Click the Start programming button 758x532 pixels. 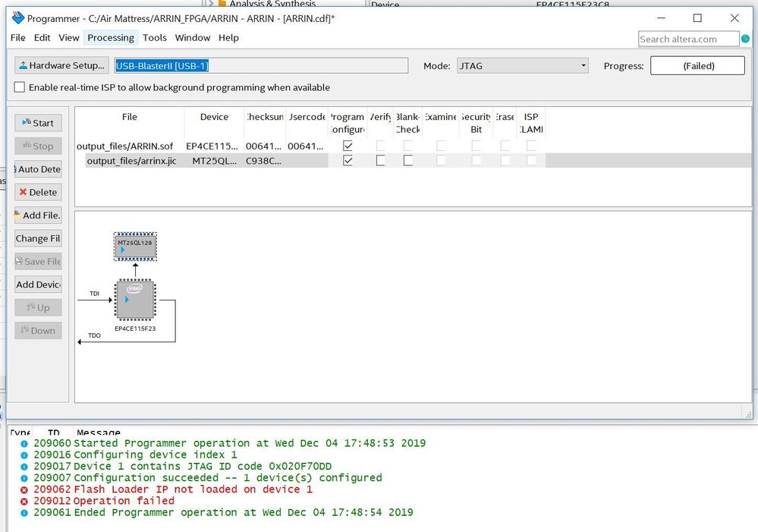pyautogui.click(x=38, y=123)
